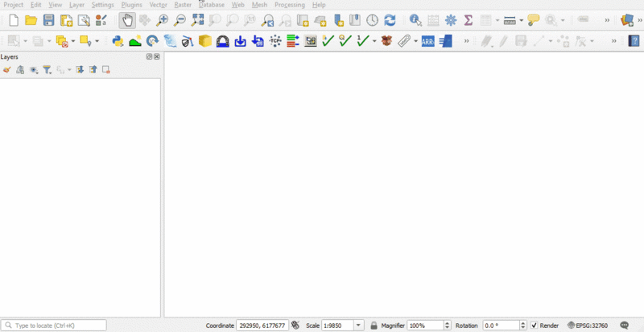The height and width of the screenshot is (332, 644).
Task: Click the Save Project floppy disk icon
Action: tap(48, 20)
